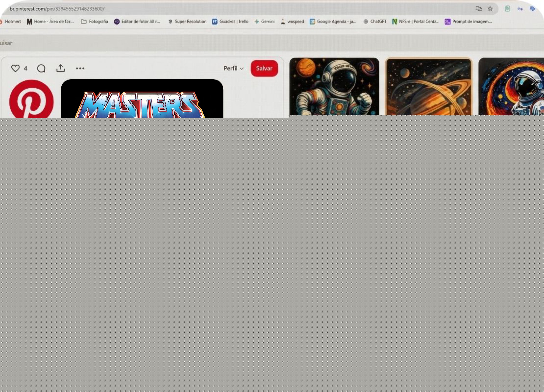Bookmark this page with the star icon
The height and width of the screenshot is (392, 544).
[490, 9]
